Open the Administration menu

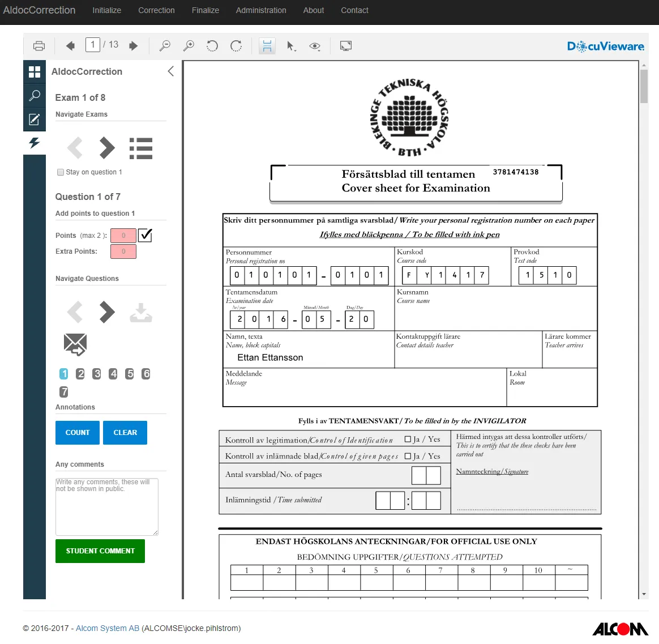(261, 11)
